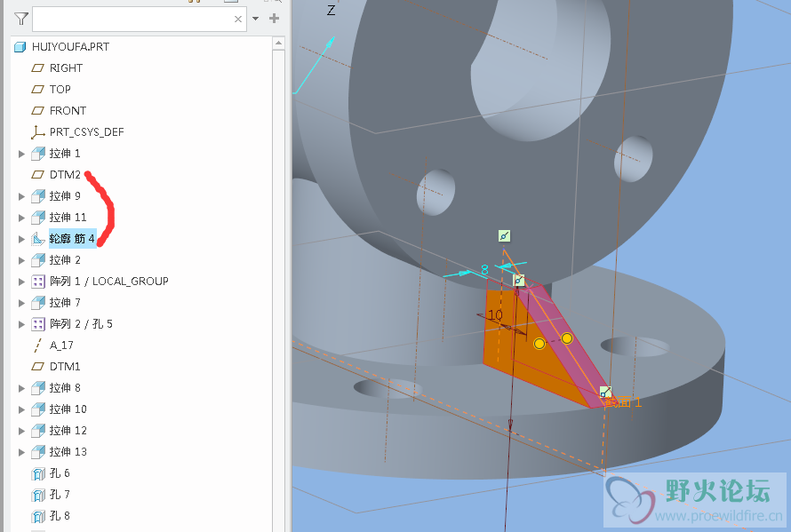
Task: Click the plus icon beside search box
Action: pos(274,19)
